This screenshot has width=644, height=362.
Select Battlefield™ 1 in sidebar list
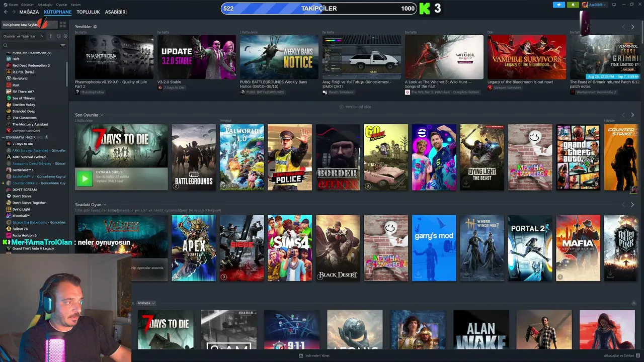click(x=23, y=170)
